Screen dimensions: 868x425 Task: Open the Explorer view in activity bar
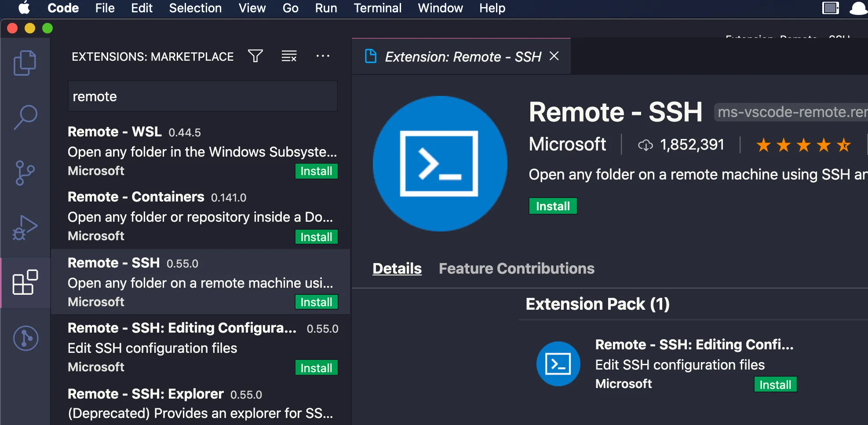click(25, 63)
